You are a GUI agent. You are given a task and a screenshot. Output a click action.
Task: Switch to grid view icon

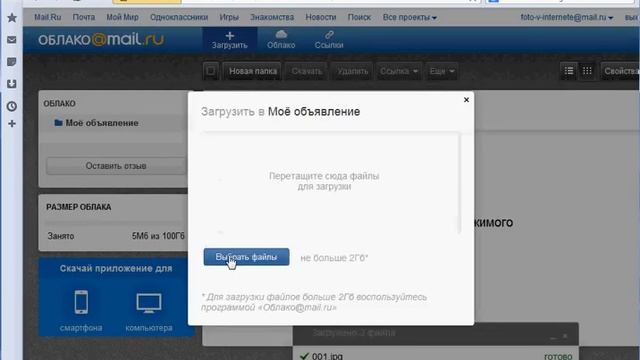pos(587,71)
